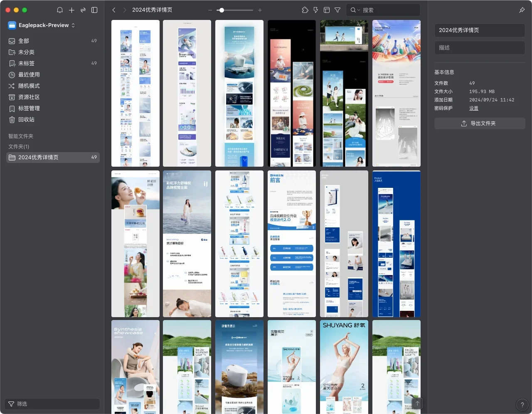This screenshot has width=532, height=414.
Task: Open 回收站 trash in the sidebar
Action: click(x=53, y=119)
